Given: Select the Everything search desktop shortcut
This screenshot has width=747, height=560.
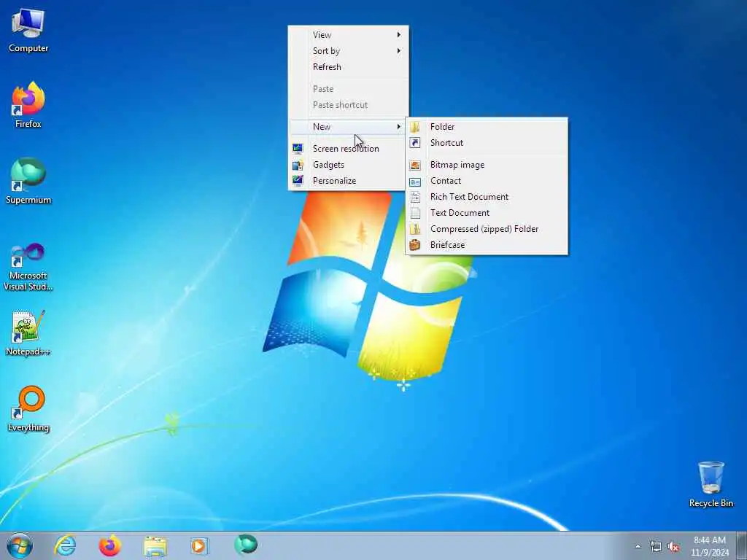Looking at the screenshot, I should (x=28, y=408).
